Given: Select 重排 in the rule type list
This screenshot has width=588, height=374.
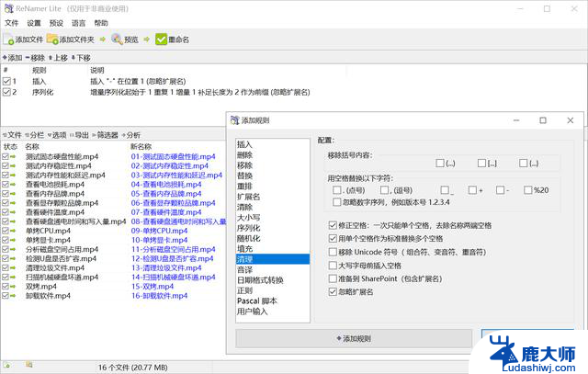Looking at the screenshot, I should 273,186.
